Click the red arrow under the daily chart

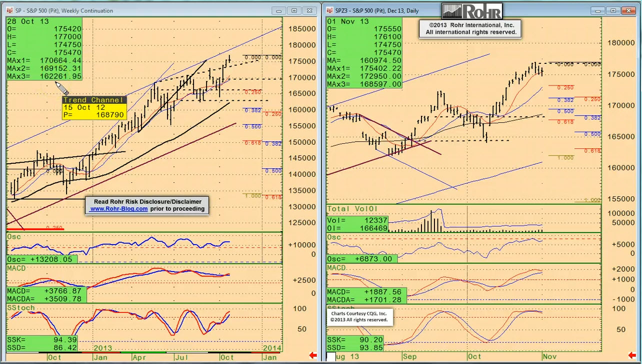(633, 356)
